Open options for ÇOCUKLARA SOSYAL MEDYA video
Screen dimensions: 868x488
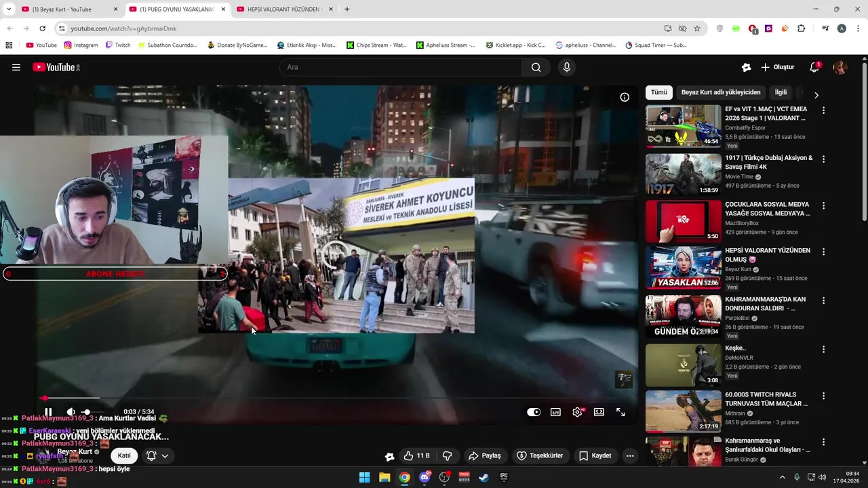click(824, 205)
